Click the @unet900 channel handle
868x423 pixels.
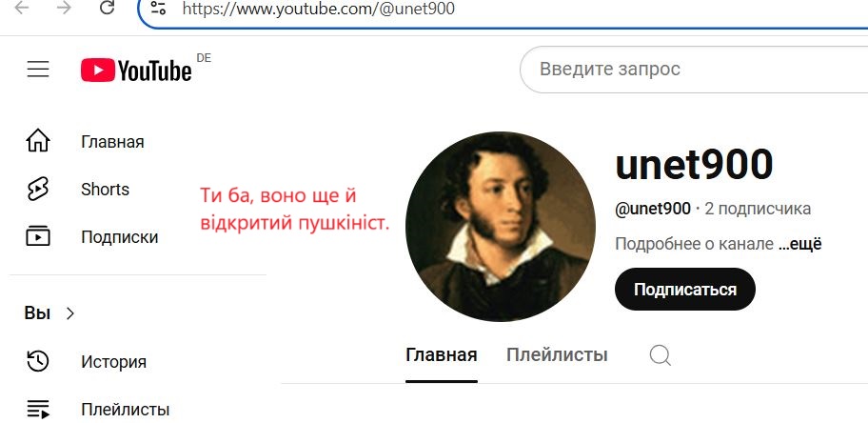pos(653,209)
